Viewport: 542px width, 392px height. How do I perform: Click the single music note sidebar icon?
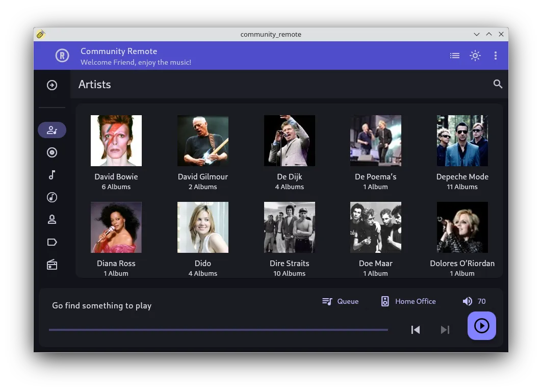pyautogui.click(x=52, y=175)
